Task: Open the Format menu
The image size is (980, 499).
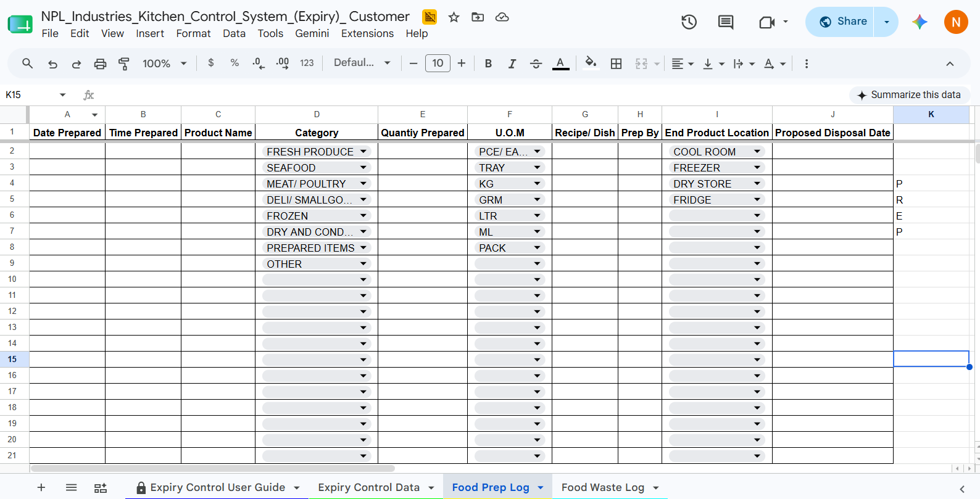Action: (193, 33)
